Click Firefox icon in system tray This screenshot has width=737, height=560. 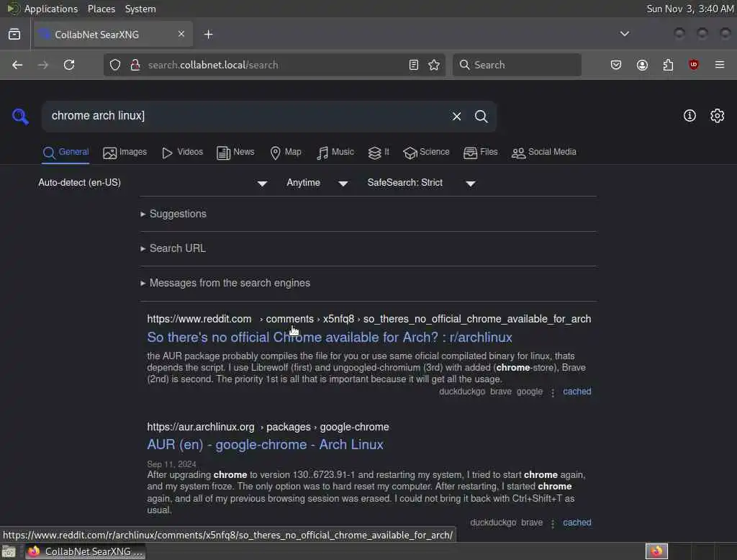[656, 551]
